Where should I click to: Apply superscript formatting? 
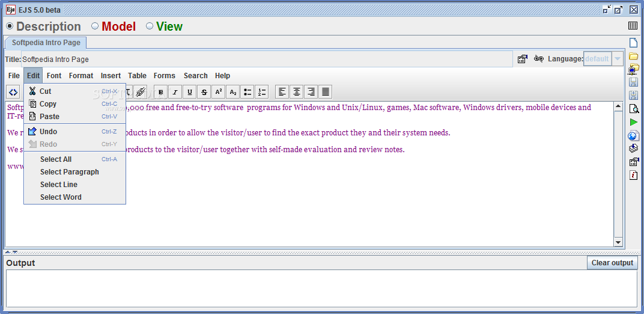(219, 91)
